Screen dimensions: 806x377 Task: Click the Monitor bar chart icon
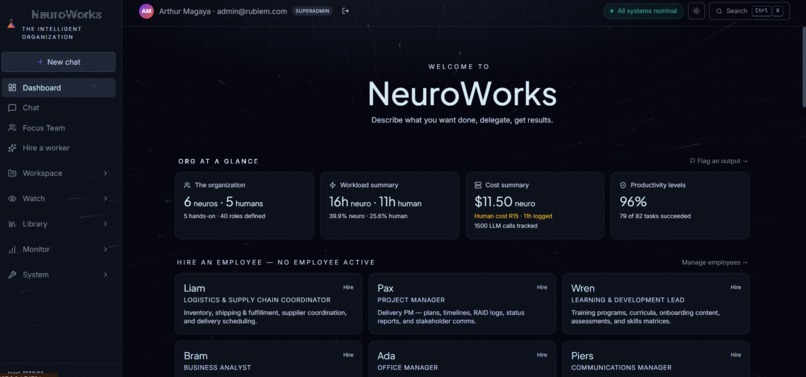[12, 249]
